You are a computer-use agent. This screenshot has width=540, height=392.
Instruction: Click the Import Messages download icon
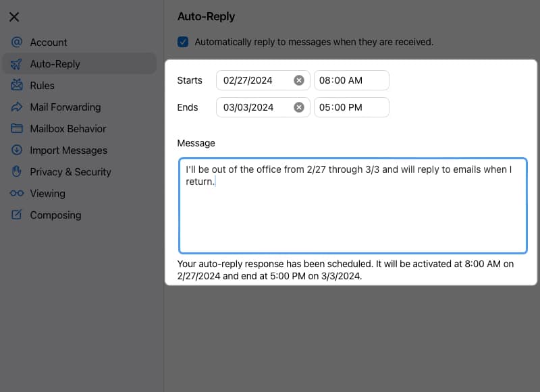point(16,150)
